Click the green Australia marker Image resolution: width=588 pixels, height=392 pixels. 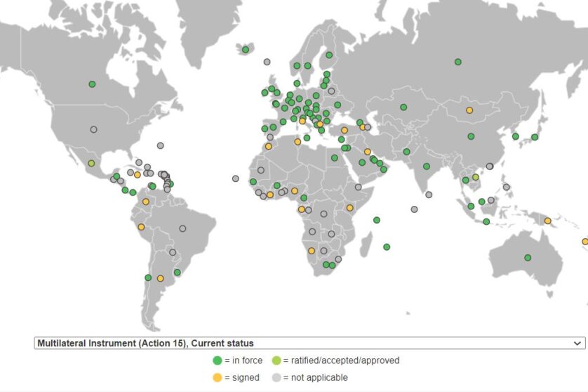click(528, 258)
